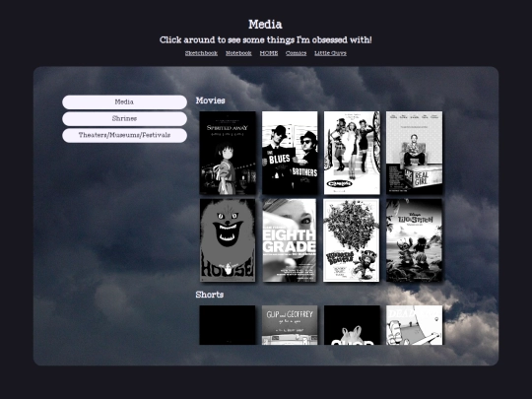This screenshot has width=532, height=399.
Task: Switch to the Shrines section
Action: point(124,119)
